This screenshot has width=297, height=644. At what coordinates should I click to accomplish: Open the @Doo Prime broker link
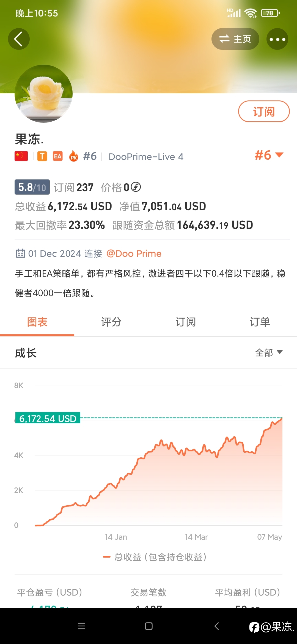point(134,253)
